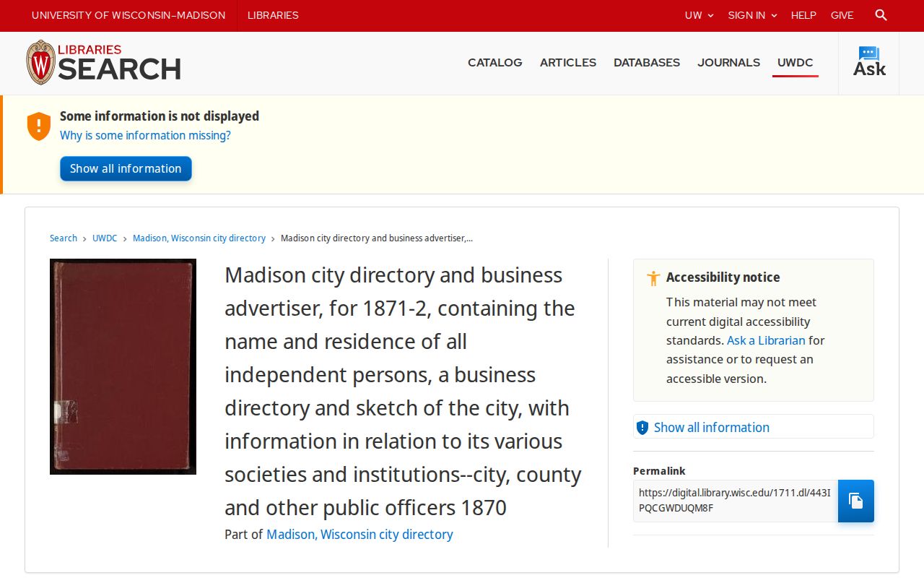Click the UW crest Libraries Search logo
The image size is (924, 578).
[103, 62]
